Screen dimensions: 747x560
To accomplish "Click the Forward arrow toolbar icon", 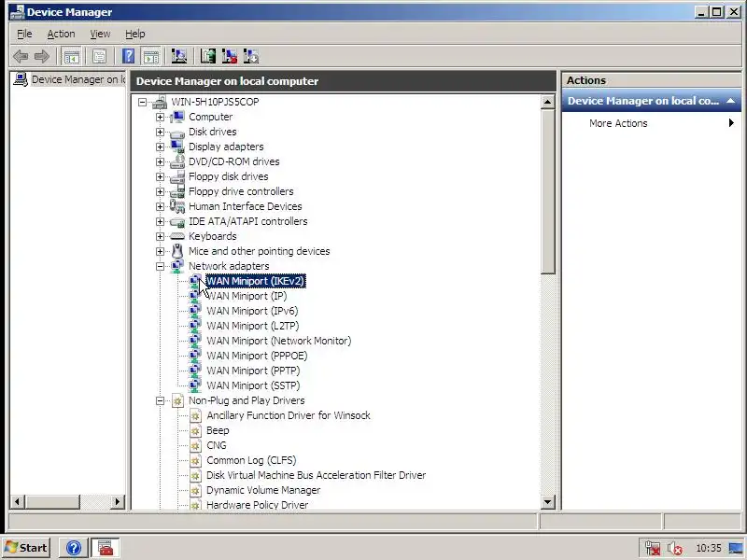I will [x=42, y=57].
